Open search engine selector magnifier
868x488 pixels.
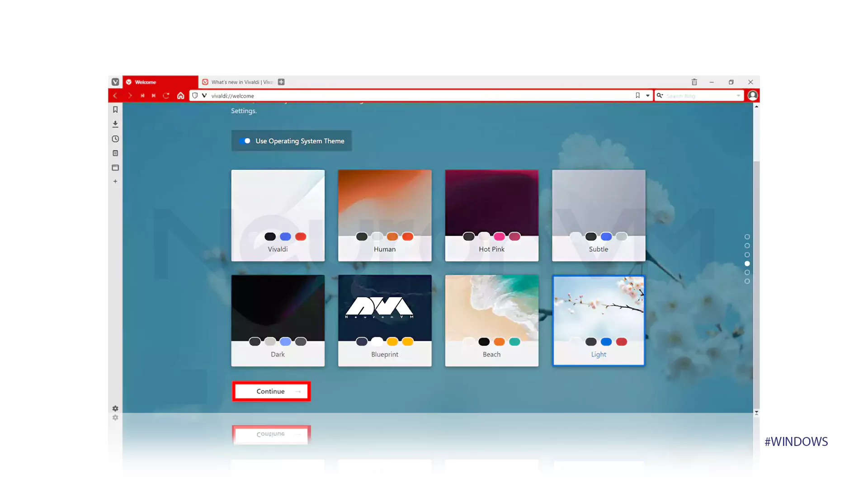click(x=660, y=96)
